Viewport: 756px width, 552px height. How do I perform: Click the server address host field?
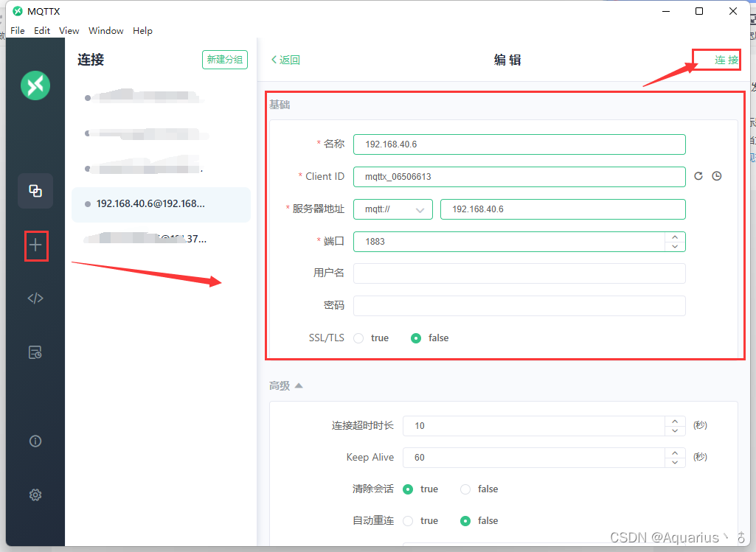[563, 209]
